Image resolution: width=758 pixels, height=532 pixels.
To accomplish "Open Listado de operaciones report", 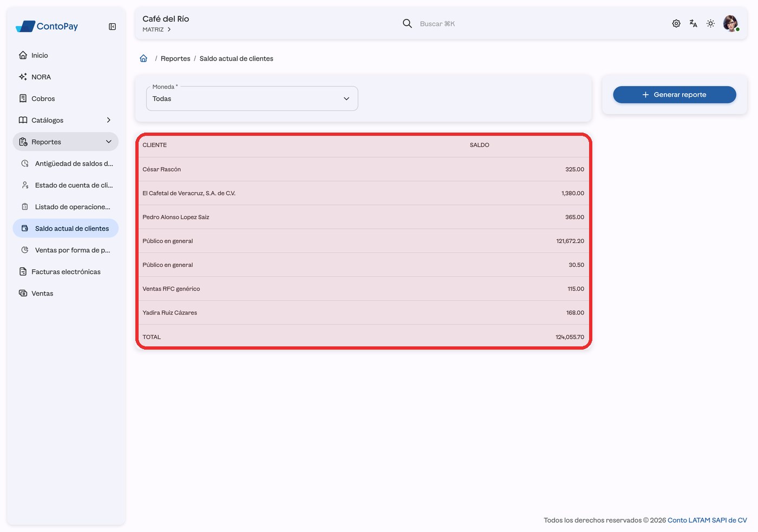I will click(x=66, y=207).
